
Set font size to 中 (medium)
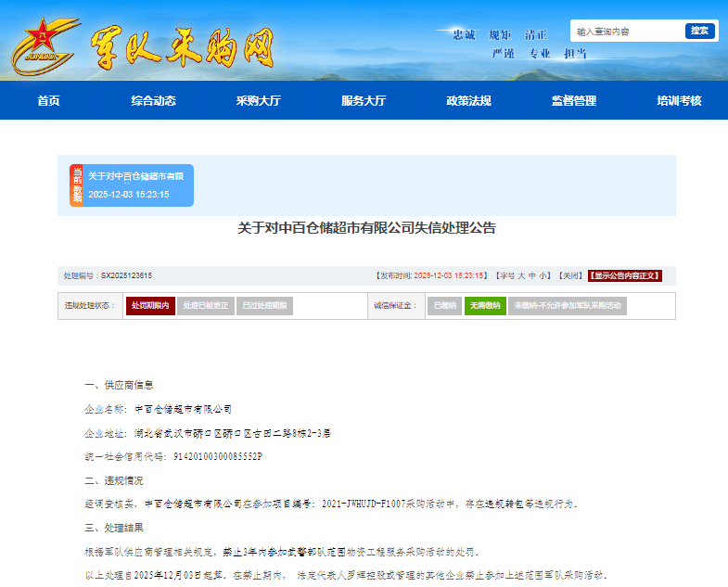click(x=532, y=275)
